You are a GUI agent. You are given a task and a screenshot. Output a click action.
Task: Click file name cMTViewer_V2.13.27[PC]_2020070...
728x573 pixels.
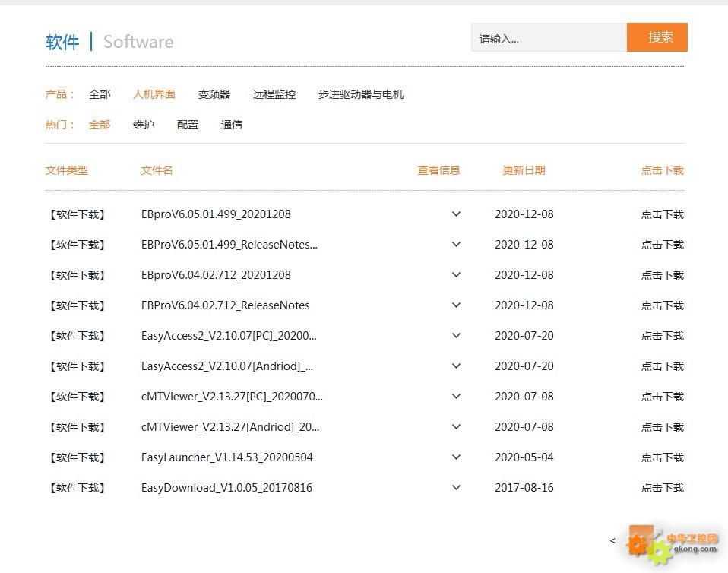(232, 397)
